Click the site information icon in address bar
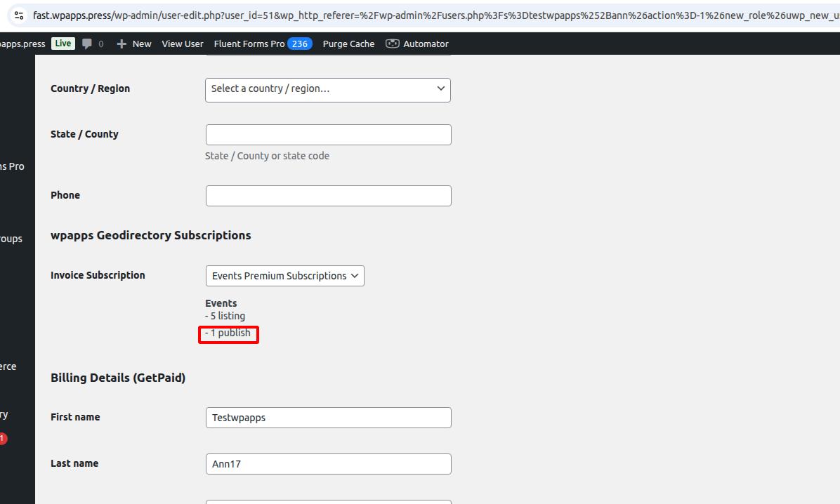This screenshot has width=840, height=504. pos(19,15)
